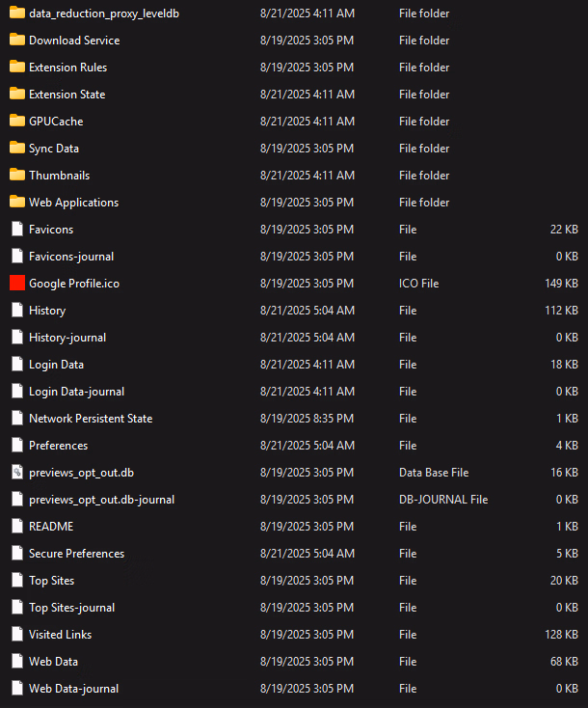Click the Secure Preferences file name
The height and width of the screenshot is (708, 588).
click(x=76, y=554)
